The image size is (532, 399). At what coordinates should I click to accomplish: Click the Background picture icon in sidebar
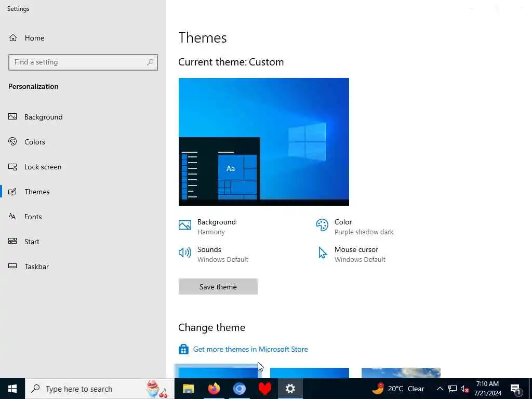coord(12,117)
